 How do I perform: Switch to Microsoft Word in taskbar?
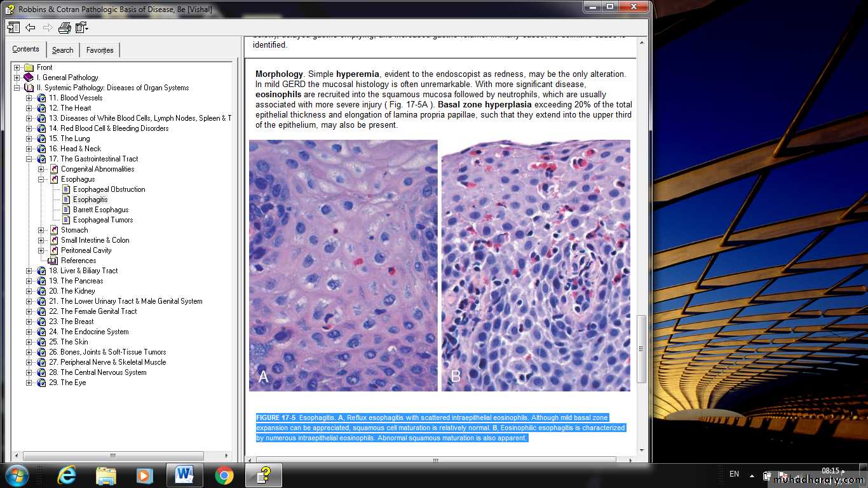pos(184,475)
